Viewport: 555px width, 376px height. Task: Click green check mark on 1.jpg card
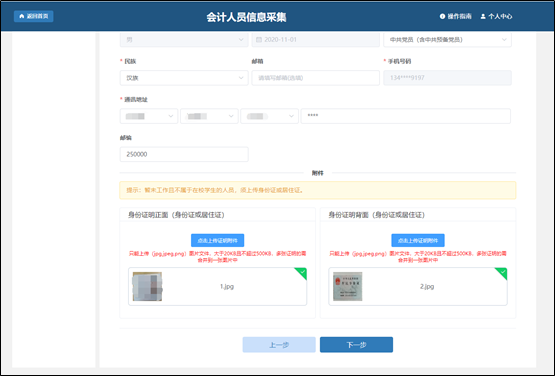pyautogui.click(x=302, y=272)
